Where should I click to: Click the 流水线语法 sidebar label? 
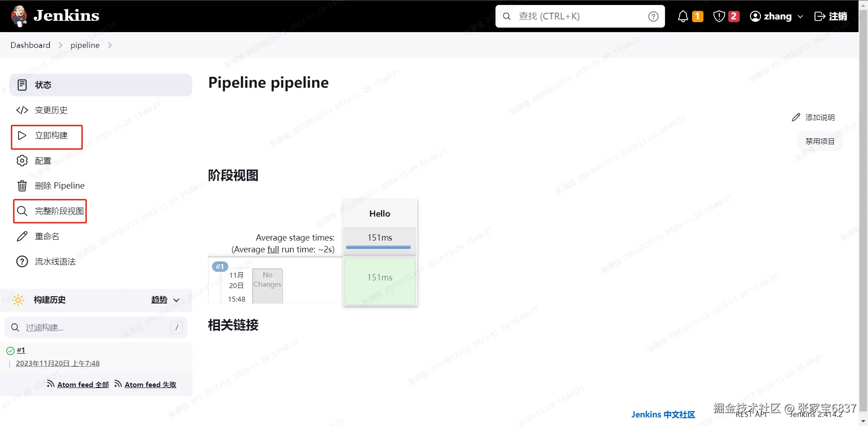[x=55, y=261]
